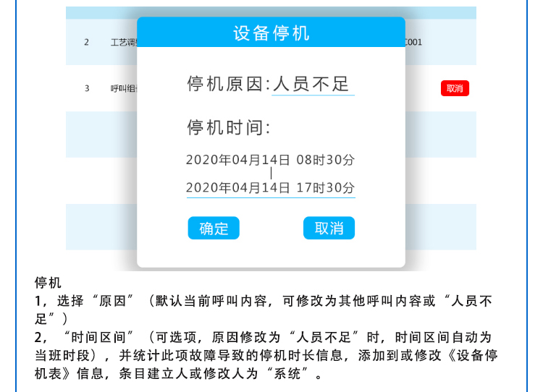Viewport: 543px width, 392px height.
Task: Select table row number 3
Action: pos(86,88)
